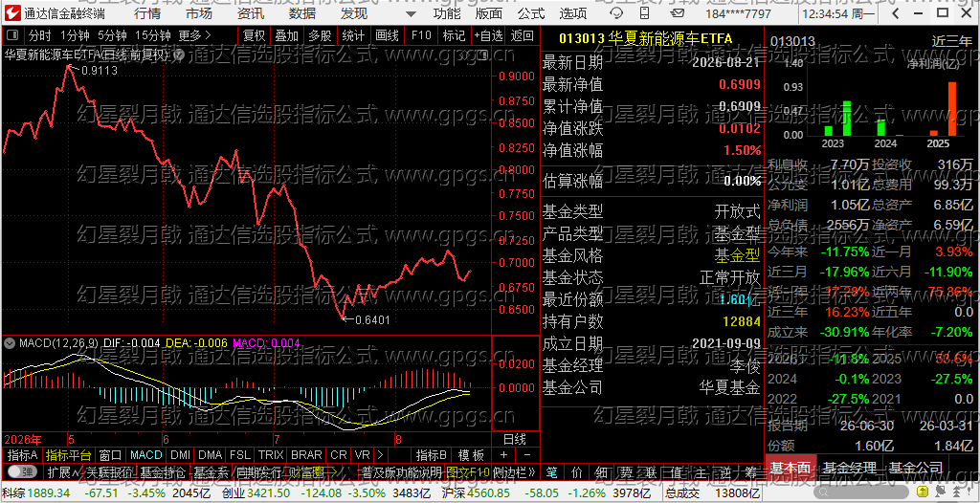Click the MACD indicator settings circle icon
This screenshot has height=503, width=980.
pos(10,342)
